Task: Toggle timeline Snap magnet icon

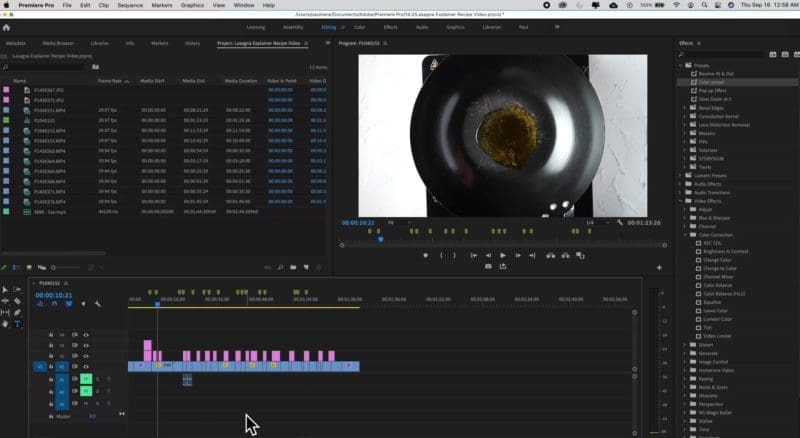Action: point(54,304)
